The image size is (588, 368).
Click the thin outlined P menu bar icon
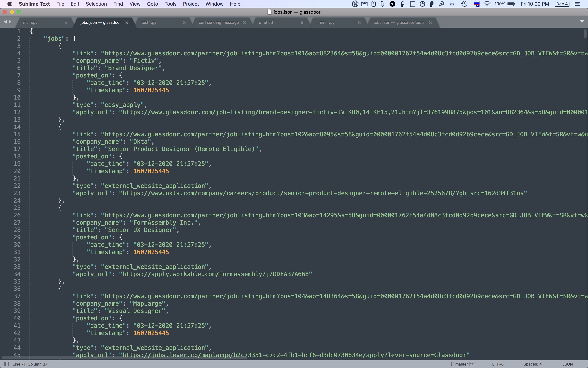[x=403, y=4]
